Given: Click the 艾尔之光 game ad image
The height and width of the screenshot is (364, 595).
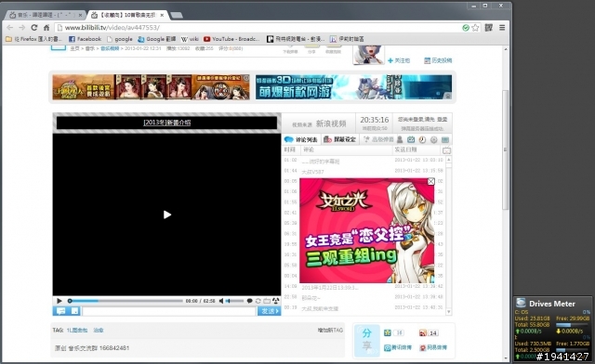Looking at the screenshot, I should (x=367, y=230).
